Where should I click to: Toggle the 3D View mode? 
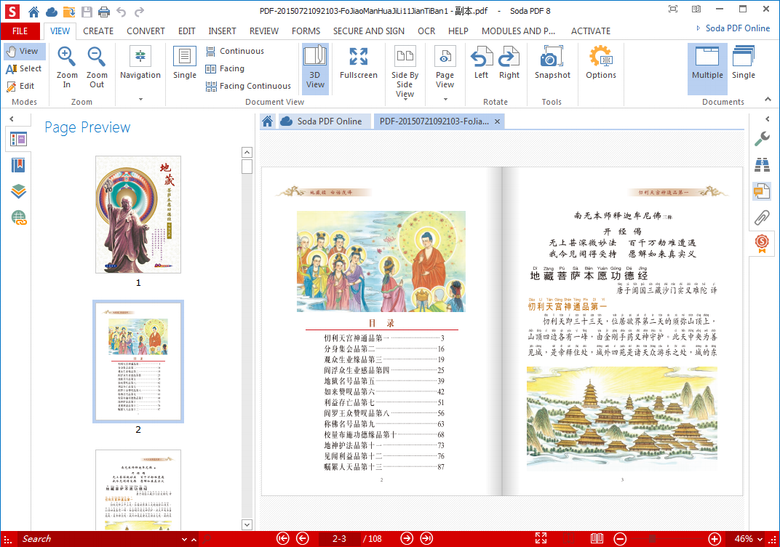click(x=315, y=67)
